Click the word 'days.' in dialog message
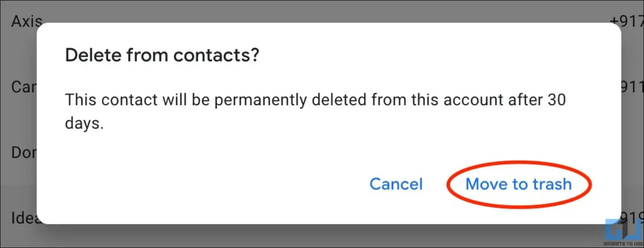This screenshot has width=644, height=248. (83, 125)
